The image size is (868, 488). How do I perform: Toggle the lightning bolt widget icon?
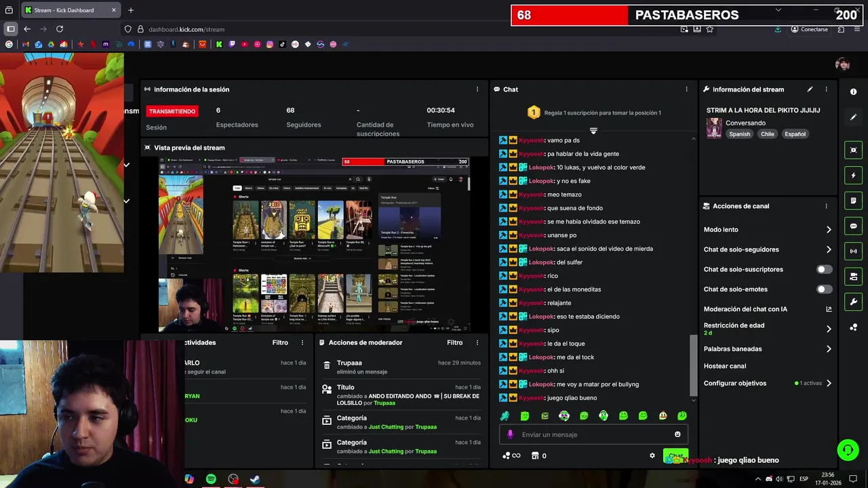853,176
